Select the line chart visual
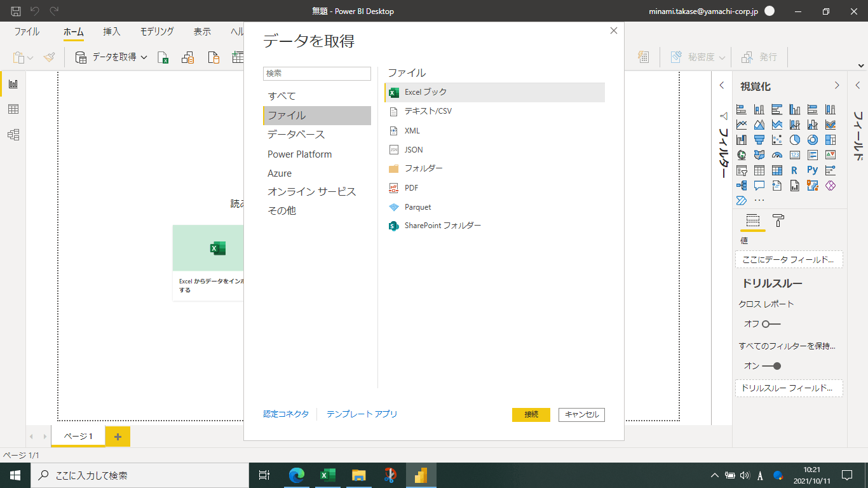 [742, 125]
